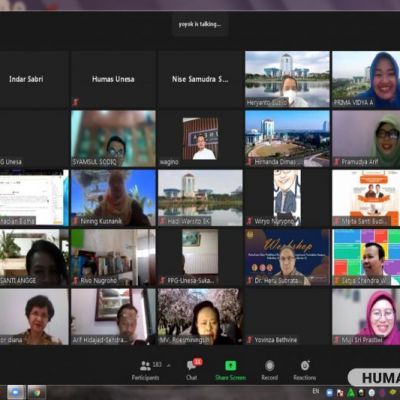Click the EN language indicator in system tray
Viewport: 400px width, 400px height.
[316, 391]
